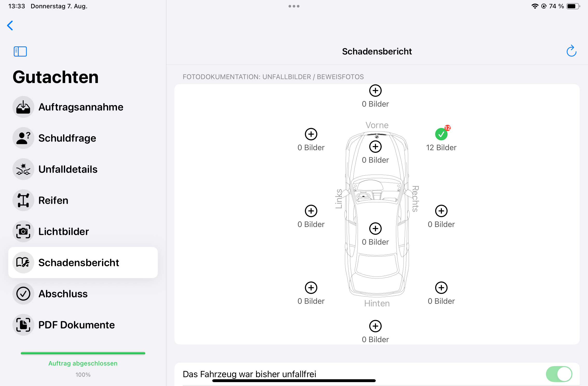The image size is (588, 386).
Task: Open the Unfalldetails section
Action: [68, 169]
